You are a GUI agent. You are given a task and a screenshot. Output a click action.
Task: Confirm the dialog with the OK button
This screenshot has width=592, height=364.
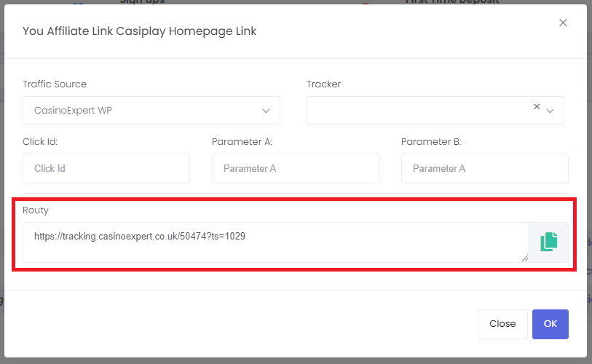point(550,324)
